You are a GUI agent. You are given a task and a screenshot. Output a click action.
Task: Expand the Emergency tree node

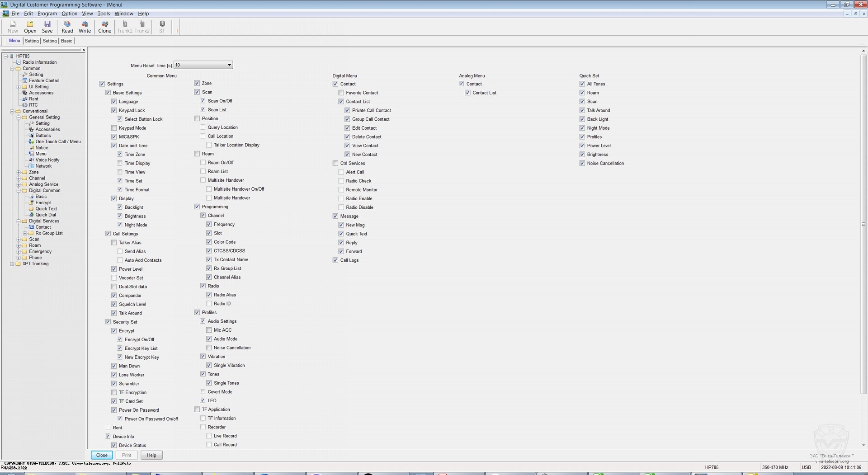[x=19, y=252]
